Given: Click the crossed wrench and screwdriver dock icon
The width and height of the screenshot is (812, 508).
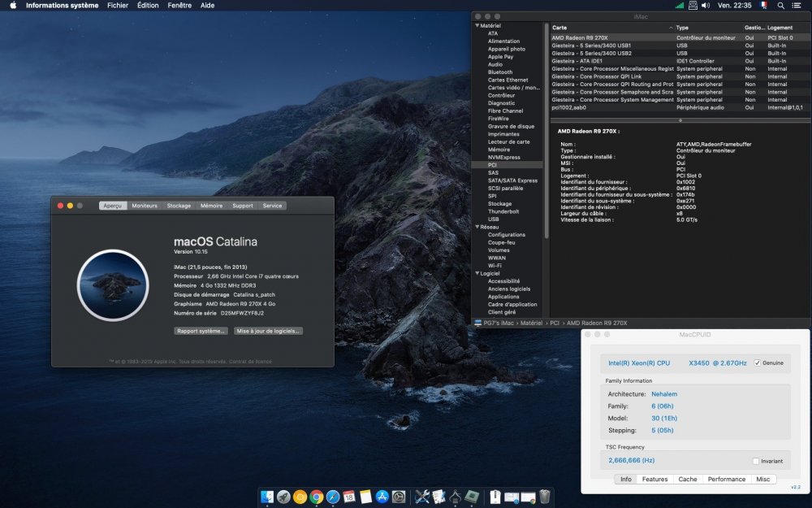Looking at the screenshot, I should pos(422,497).
